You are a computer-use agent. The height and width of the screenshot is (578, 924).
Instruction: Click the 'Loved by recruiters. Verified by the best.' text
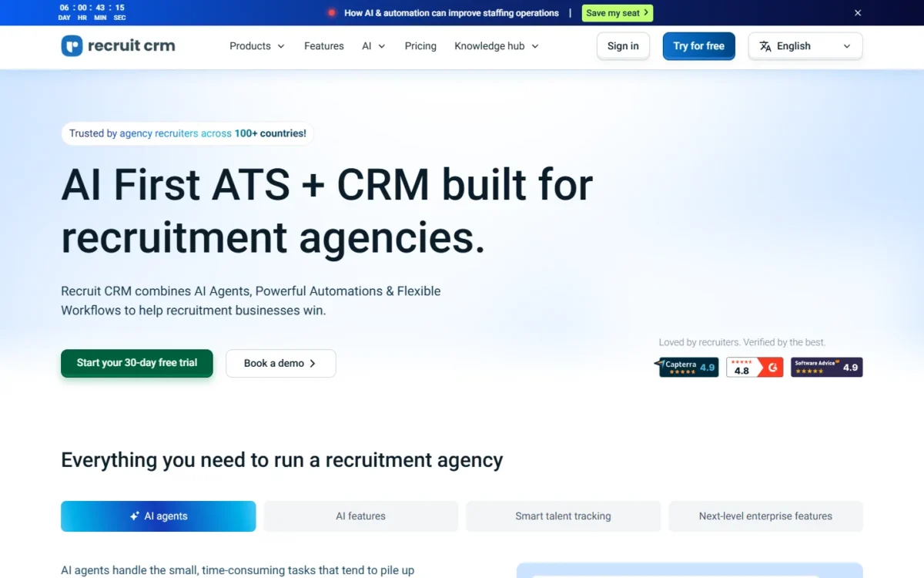click(742, 342)
